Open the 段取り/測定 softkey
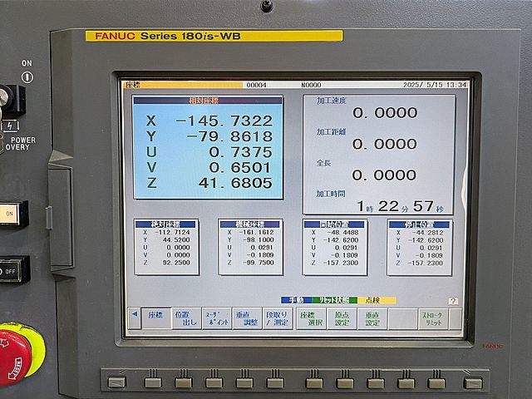The image size is (532, 399). [277, 318]
